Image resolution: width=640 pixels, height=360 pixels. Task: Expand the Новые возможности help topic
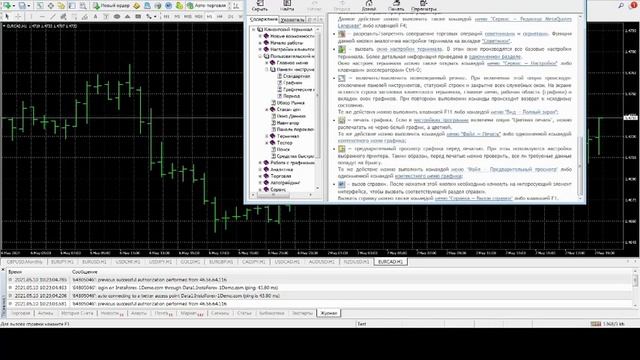coord(260,36)
